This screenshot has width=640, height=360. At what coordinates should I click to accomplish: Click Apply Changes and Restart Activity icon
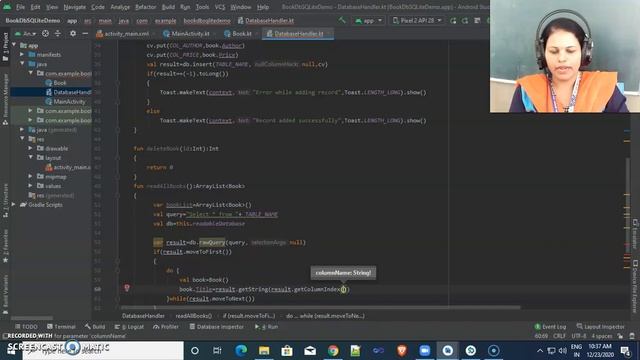pyautogui.click(x=453, y=20)
